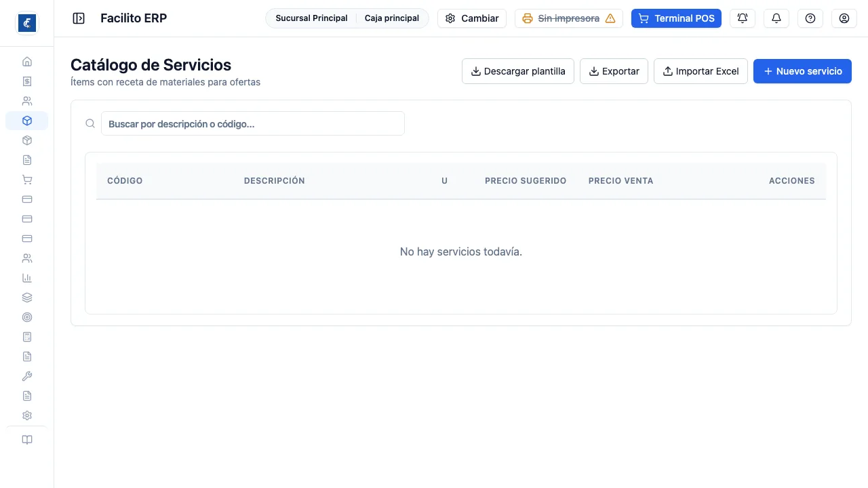Click the Sin impresora printer warning button
Viewport: 868px width, 488px height.
(x=569, y=18)
